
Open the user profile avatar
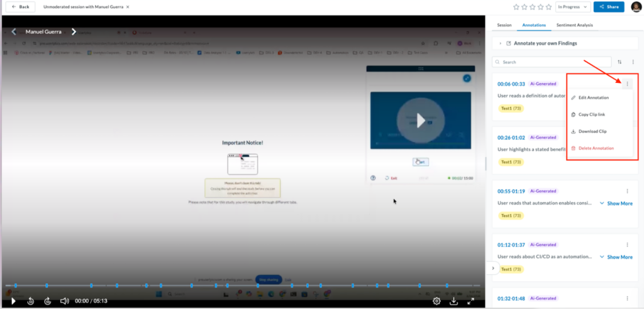[x=636, y=7]
